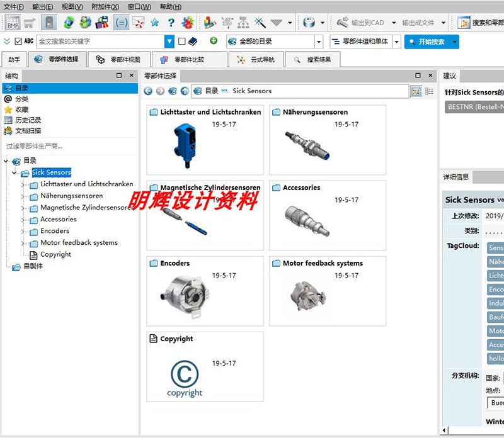
Task: Tick the empty checkbox beside the book icon
Action: [x=181, y=41]
